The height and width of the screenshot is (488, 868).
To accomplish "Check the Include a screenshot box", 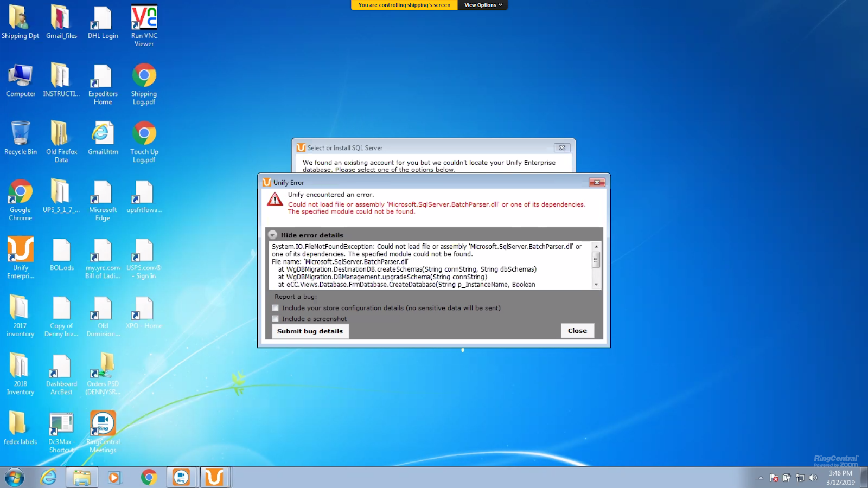I will pyautogui.click(x=276, y=319).
